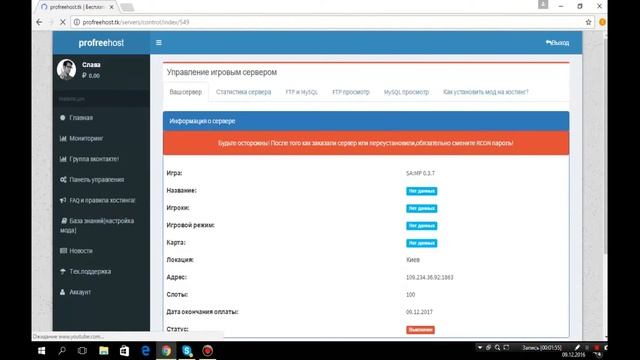Click the Выход logout link
This screenshot has height=360, width=640.
[558, 42]
